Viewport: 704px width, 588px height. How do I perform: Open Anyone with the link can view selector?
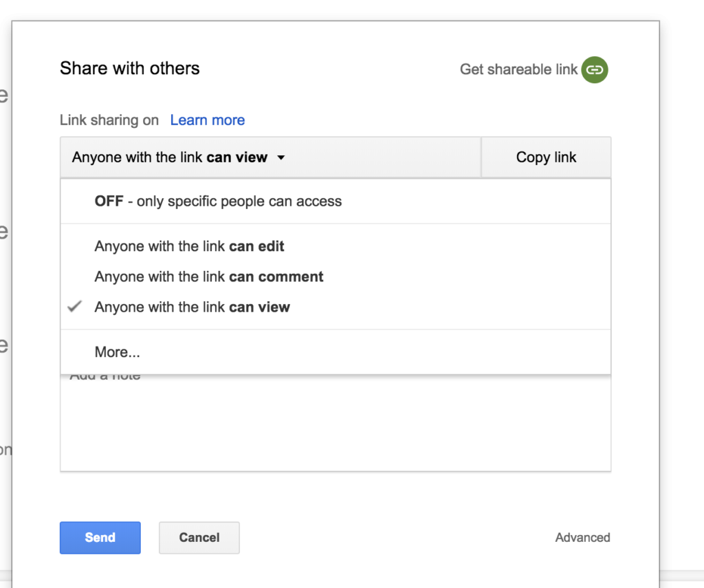(175, 157)
